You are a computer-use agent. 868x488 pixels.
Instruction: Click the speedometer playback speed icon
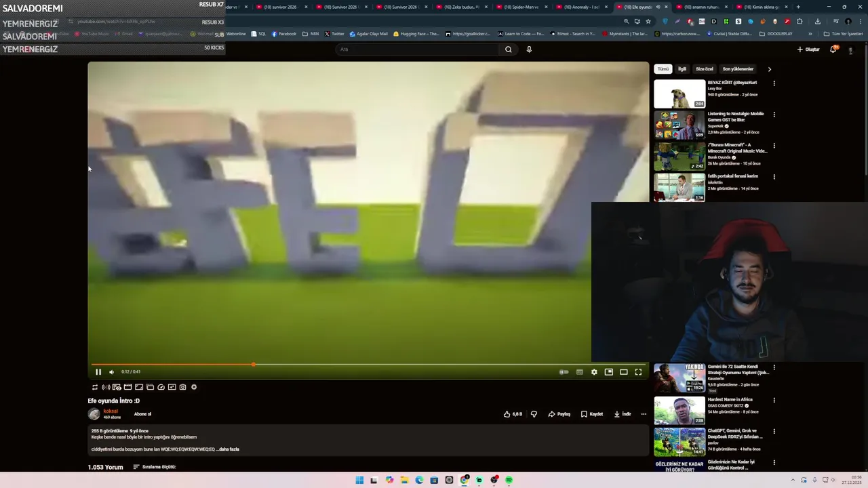pos(161,387)
